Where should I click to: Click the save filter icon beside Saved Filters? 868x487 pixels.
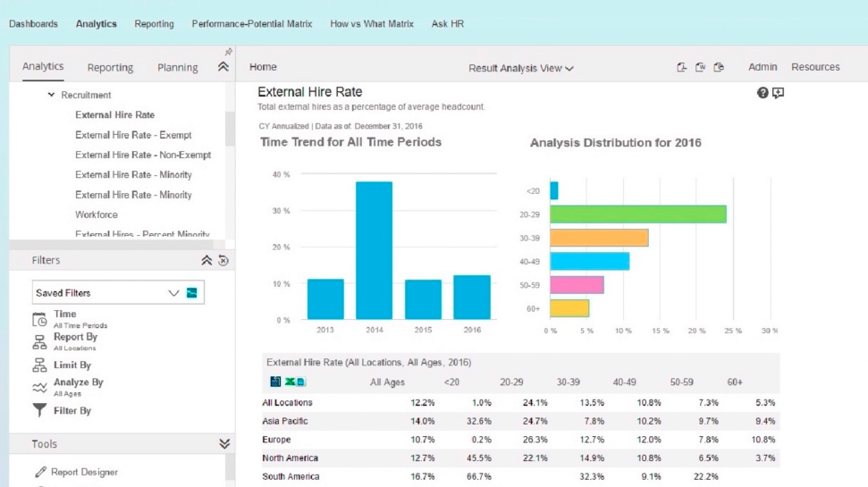(191, 293)
